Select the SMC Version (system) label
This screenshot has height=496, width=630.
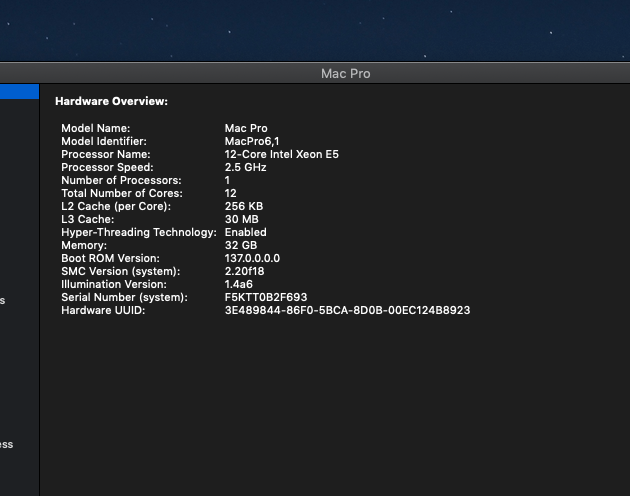121,271
